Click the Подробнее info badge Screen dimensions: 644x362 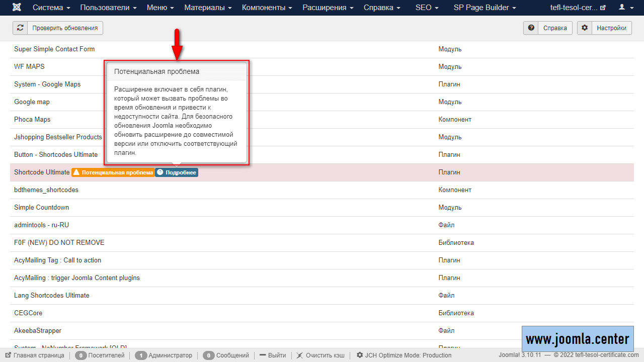click(177, 172)
